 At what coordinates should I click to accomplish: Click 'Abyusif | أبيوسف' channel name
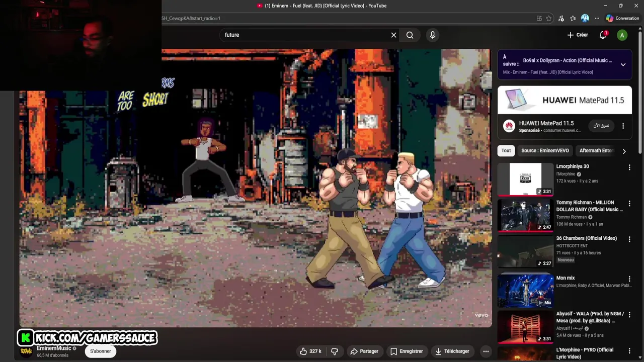(570, 328)
